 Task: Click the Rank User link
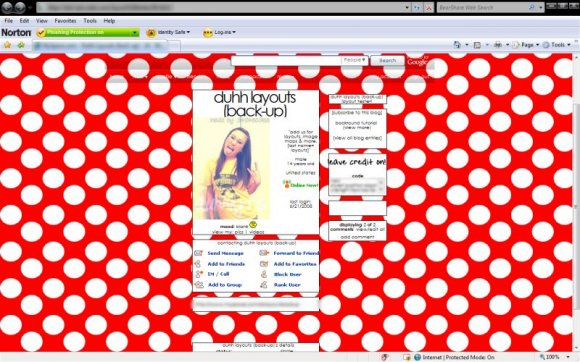coord(287,285)
